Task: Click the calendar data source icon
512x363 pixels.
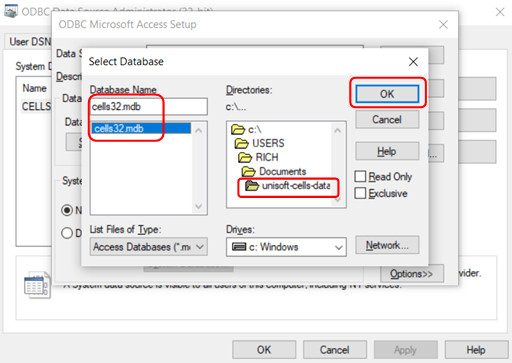Action: (37, 285)
